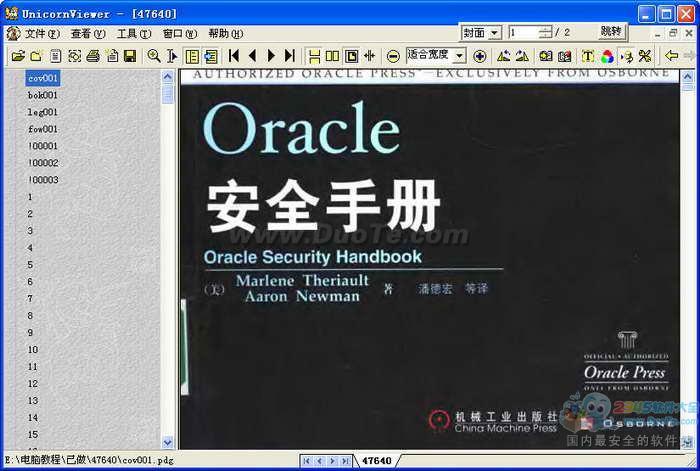This screenshot has width=700, height=471.
Task: Click previous-tab arrow in bottom tab strip
Action: [319, 461]
